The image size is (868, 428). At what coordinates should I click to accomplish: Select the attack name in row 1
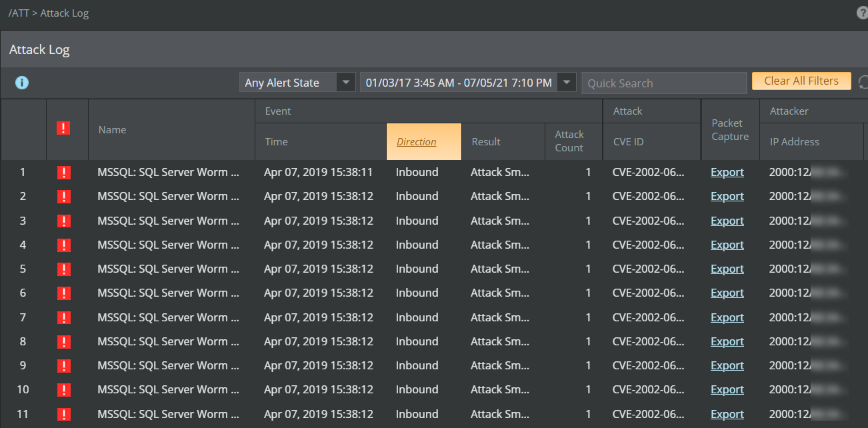pyautogui.click(x=168, y=172)
